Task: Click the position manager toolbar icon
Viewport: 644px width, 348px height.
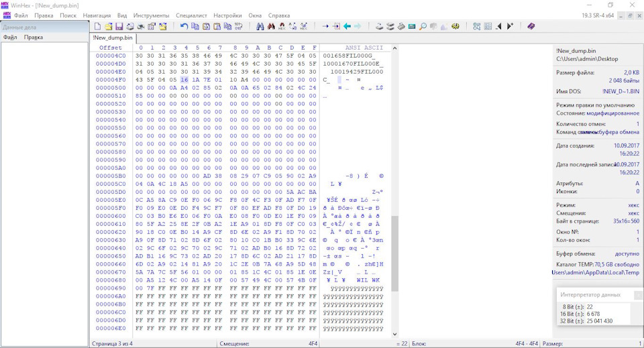Action: [x=477, y=26]
